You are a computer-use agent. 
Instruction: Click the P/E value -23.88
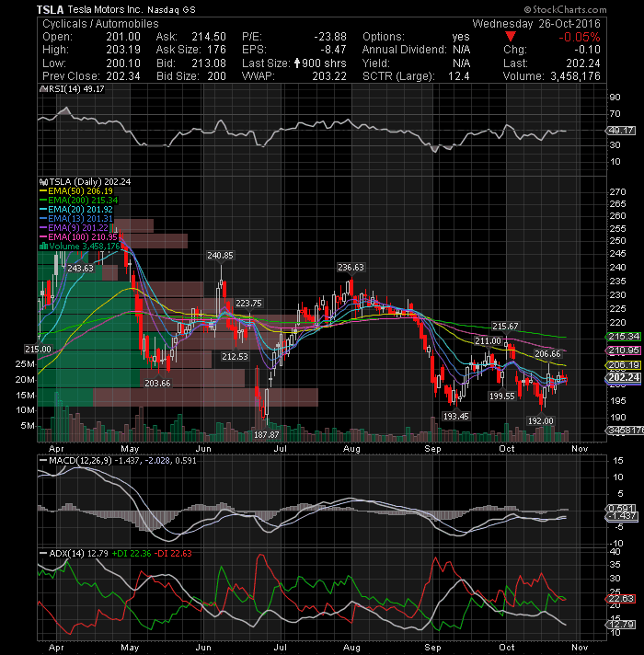click(330, 37)
